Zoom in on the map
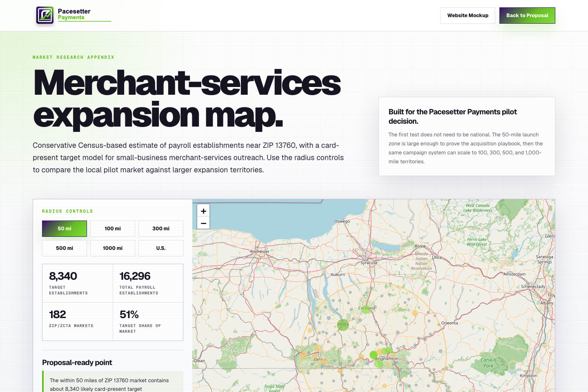This screenshot has height=392, width=588. click(x=203, y=211)
